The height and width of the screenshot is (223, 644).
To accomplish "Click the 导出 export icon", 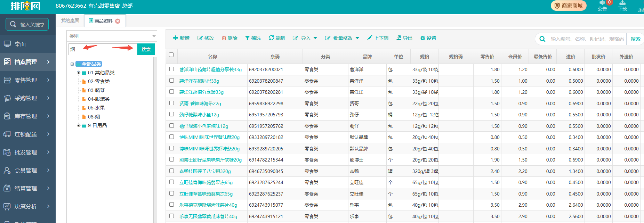I will (x=399, y=38).
